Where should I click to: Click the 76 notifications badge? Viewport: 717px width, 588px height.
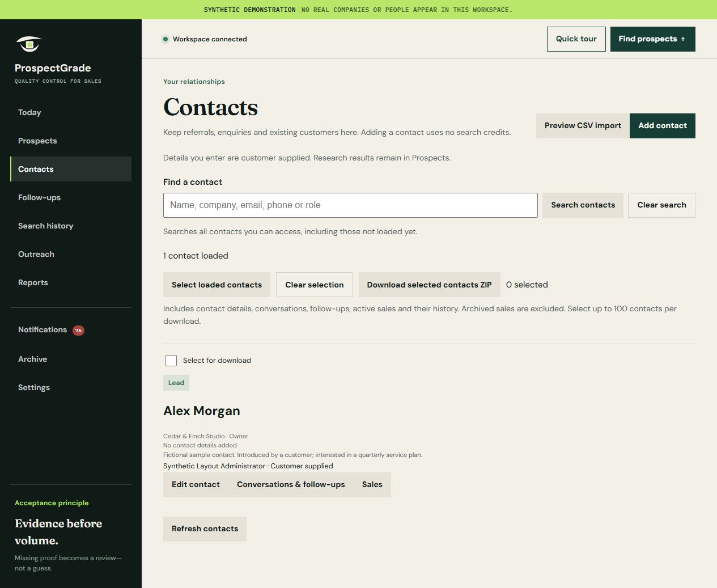78,331
